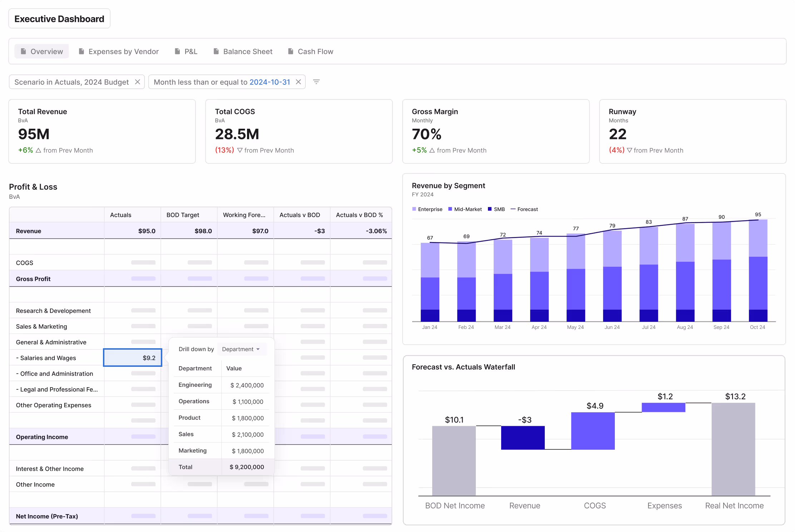Open the filter funnel icon beside filter chips
This screenshot has width=795, height=532.
click(316, 82)
